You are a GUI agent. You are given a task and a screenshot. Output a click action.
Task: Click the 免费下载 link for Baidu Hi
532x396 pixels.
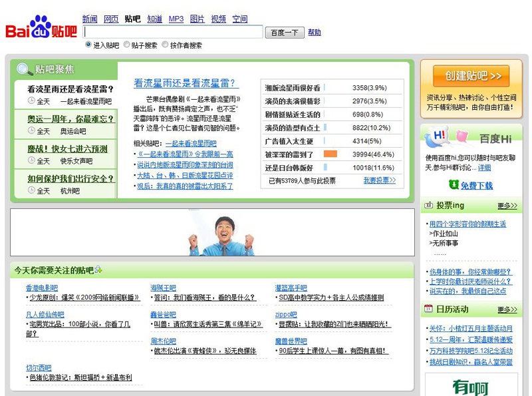point(477,186)
